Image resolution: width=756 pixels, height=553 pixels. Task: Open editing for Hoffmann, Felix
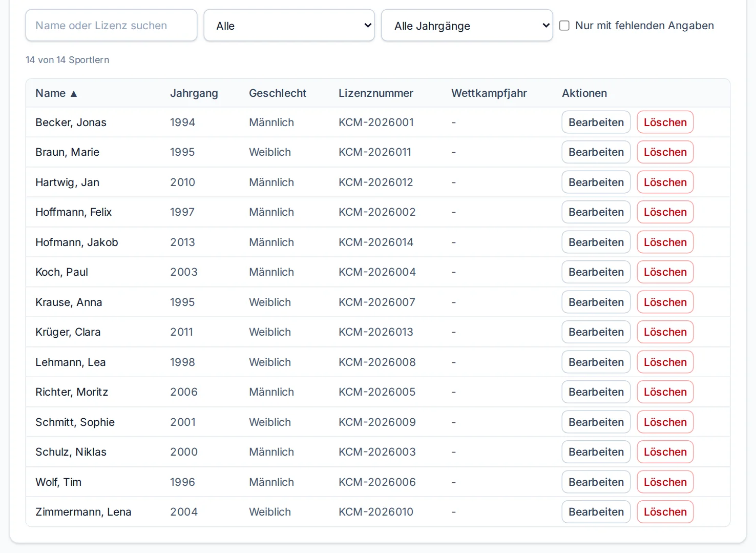(x=596, y=212)
